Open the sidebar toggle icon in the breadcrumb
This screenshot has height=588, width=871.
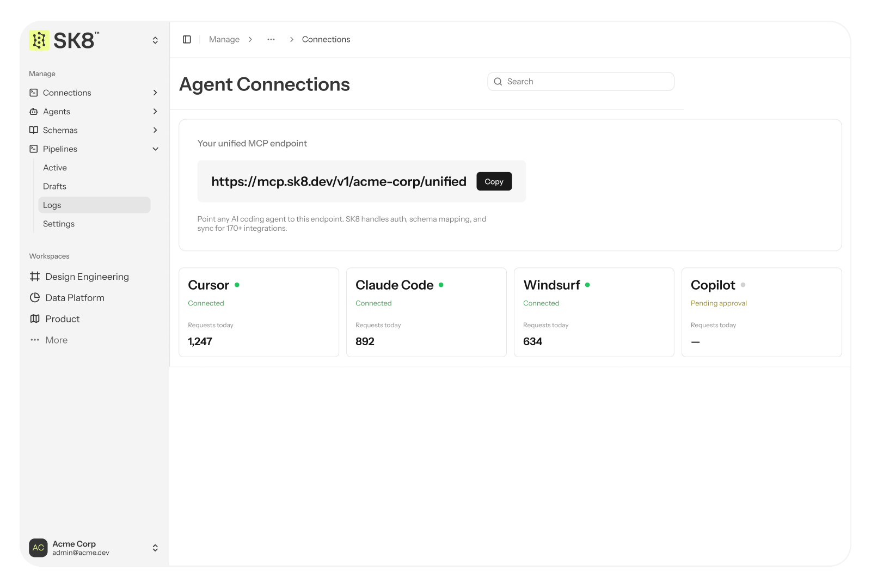point(187,39)
